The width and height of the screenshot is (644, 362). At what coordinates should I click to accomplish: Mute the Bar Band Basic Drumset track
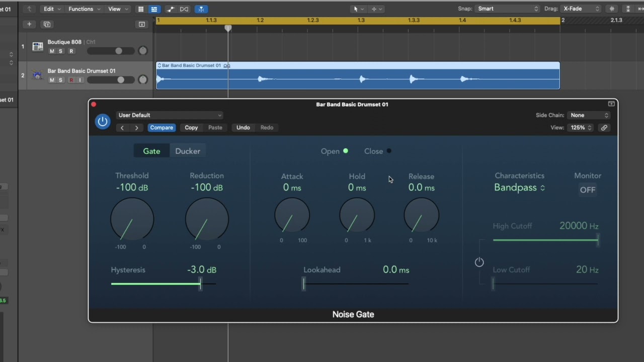52,80
